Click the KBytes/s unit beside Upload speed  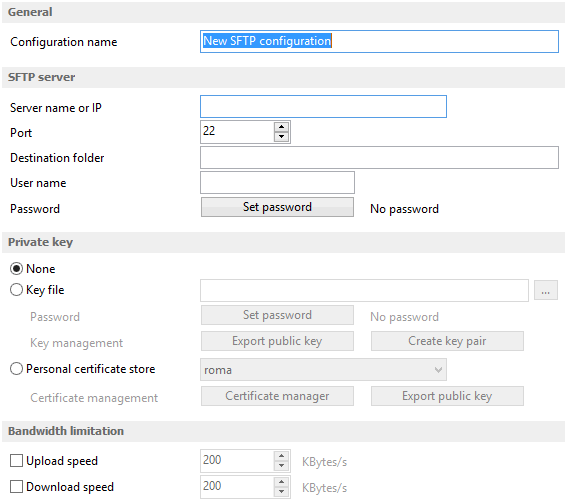click(x=325, y=462)
